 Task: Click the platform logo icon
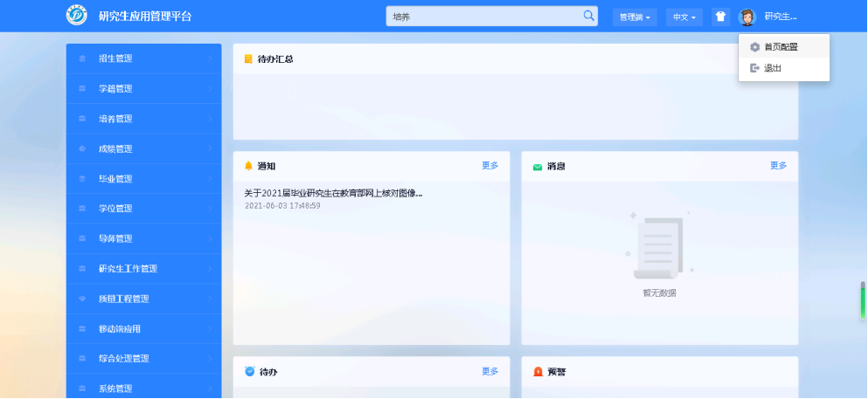(x=77, y=16)
